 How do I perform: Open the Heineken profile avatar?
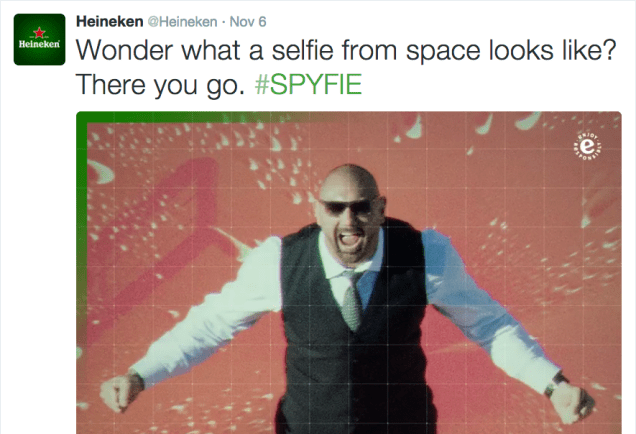coord(39,39)
